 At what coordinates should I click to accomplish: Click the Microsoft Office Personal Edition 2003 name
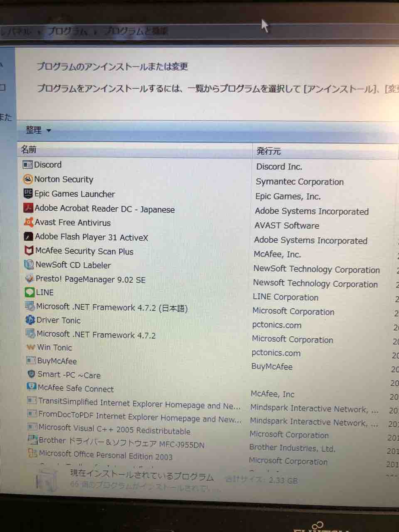(106, 455)
